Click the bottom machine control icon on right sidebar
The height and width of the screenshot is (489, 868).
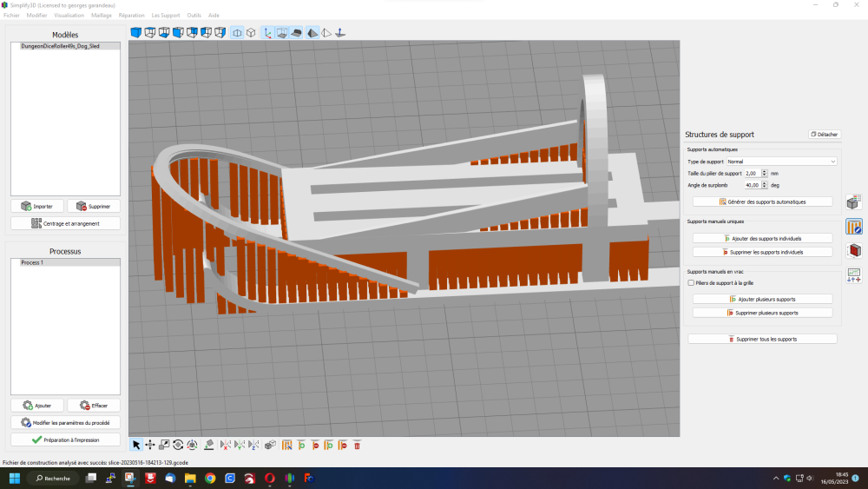click(853, 275)
